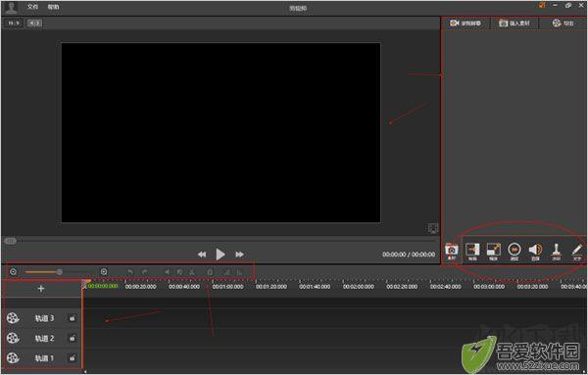Open the 文件 menu
The width and height of the screenshot is (588, 375).
(x=32, y=7)
